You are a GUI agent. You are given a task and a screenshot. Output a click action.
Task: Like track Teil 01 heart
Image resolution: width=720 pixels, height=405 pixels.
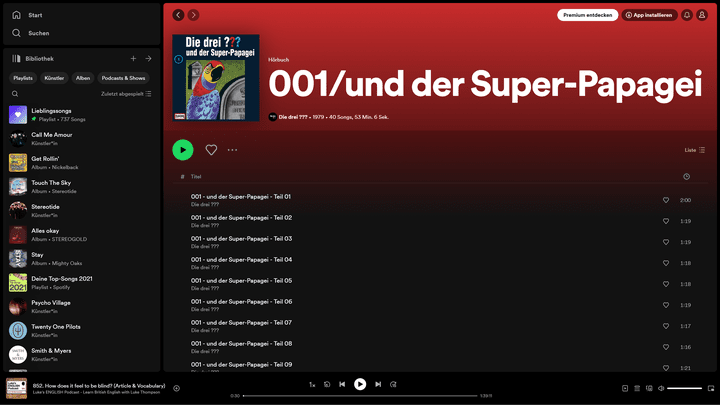pos(666,200)
